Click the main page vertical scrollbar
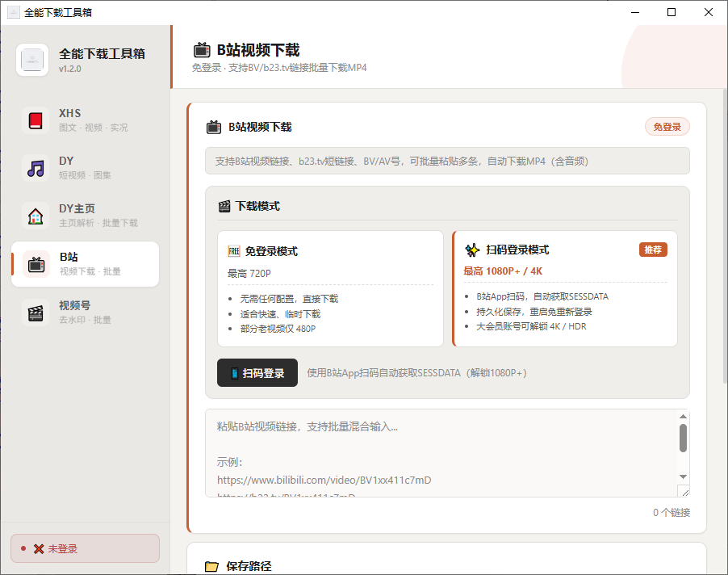This screenshot has height=575, width=728. point(726,237)
